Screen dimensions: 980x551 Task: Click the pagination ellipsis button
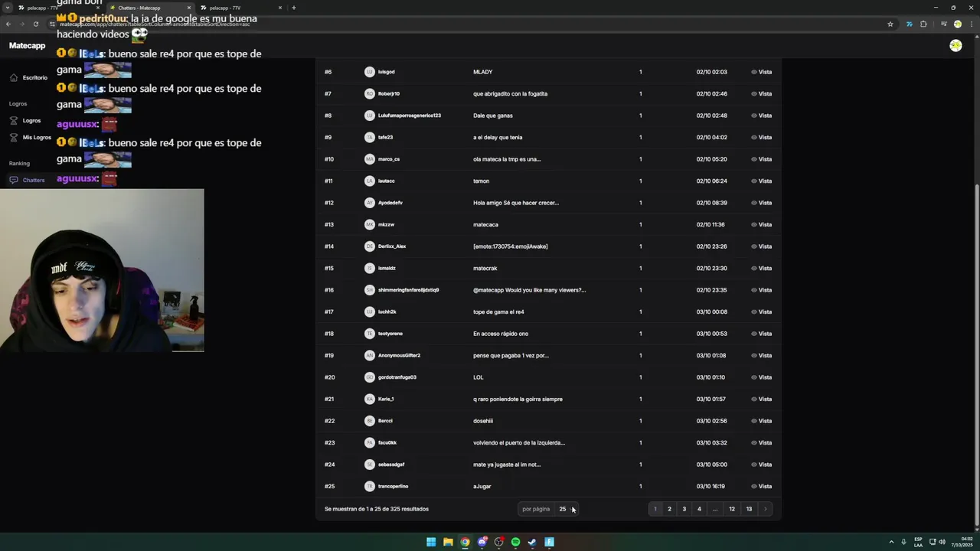(715, 509)
